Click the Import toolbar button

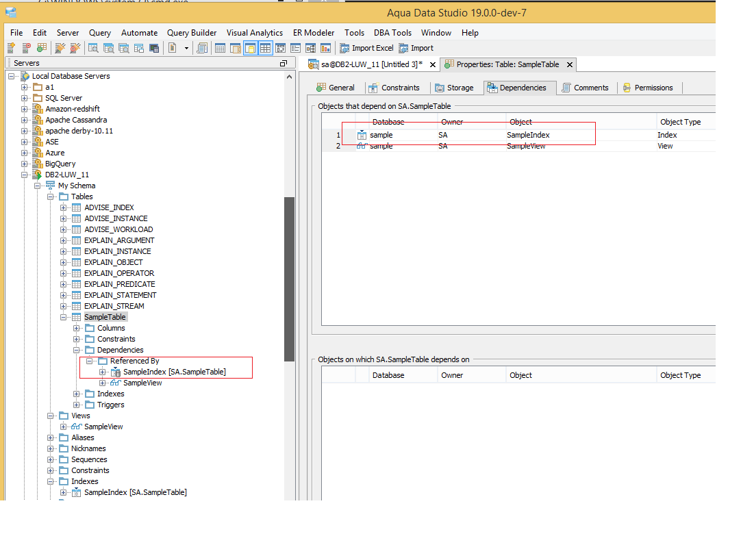click(416, 48)
